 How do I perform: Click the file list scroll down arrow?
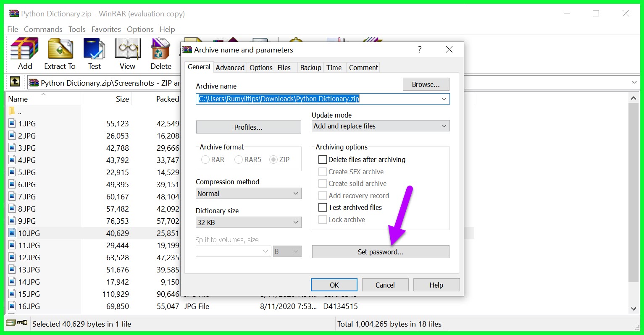coord(634,309)
